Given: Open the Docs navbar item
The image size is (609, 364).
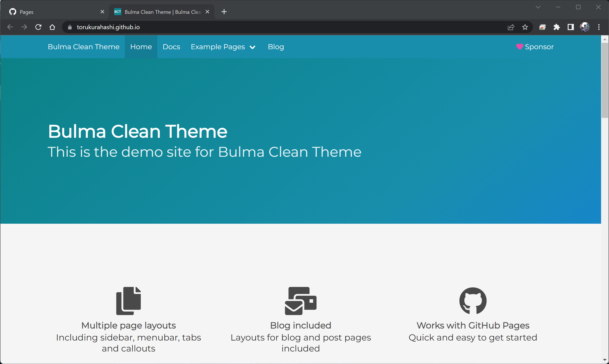Looking at the screenshot, I should click(171, 47).
